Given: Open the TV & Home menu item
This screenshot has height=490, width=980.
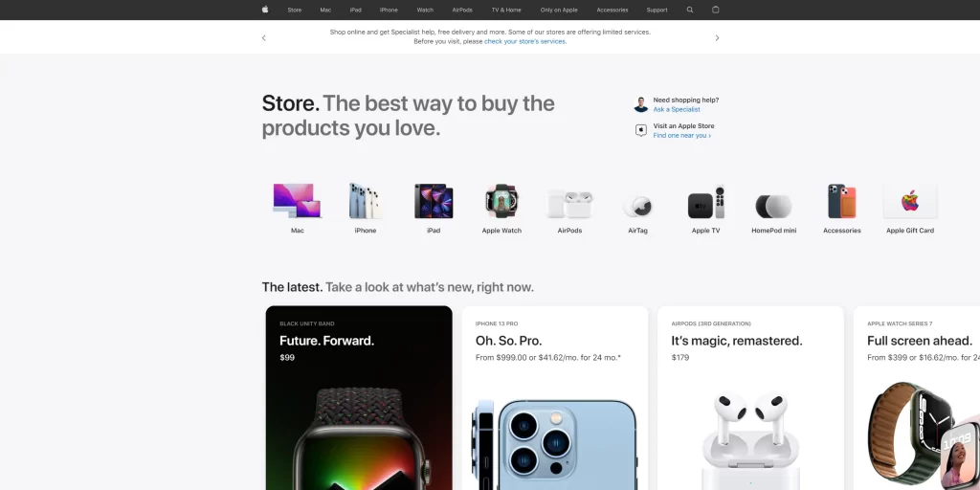Looking at the screenshot, I should 506,10.
